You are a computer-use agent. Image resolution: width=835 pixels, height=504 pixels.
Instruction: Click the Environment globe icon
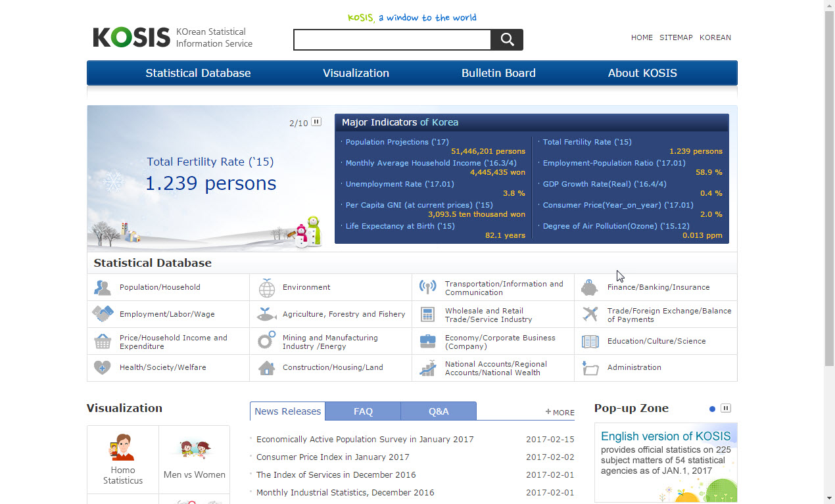click(x=267, y=288)
